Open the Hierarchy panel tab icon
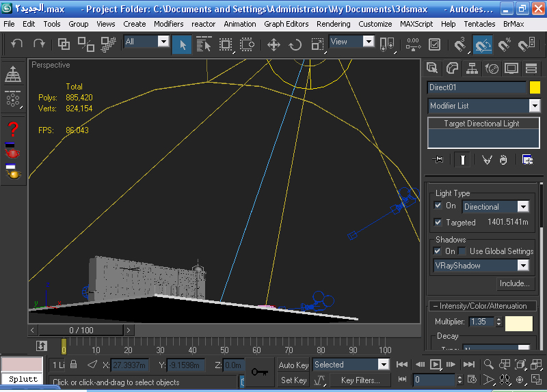 point(472,68)
